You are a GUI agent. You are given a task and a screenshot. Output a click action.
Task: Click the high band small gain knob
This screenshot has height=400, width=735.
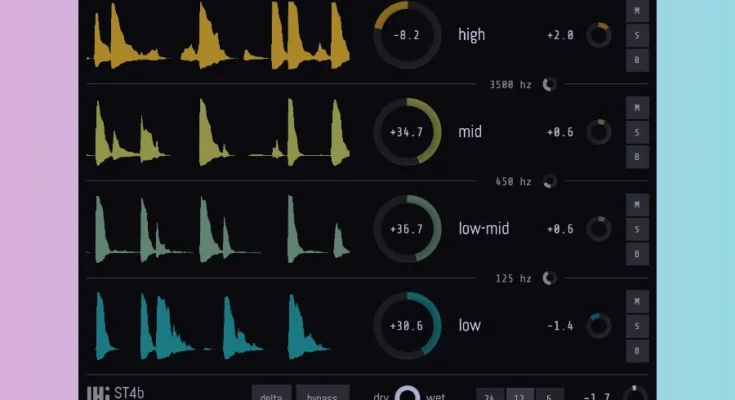click(599, 35)
